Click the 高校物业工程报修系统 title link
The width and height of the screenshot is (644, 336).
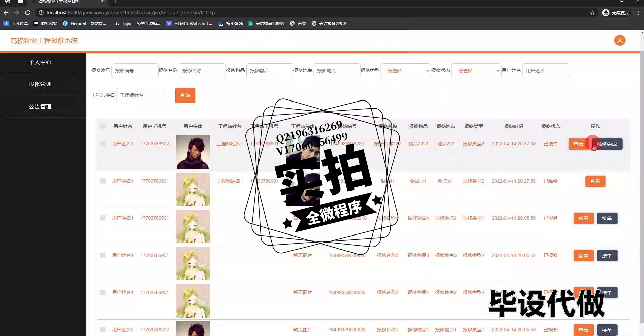point(44,41)
